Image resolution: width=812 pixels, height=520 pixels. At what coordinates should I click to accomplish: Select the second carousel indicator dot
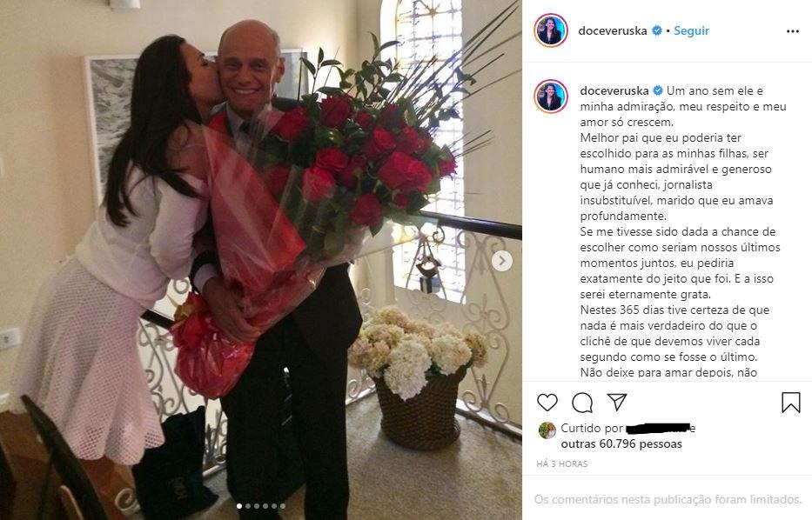248,506
